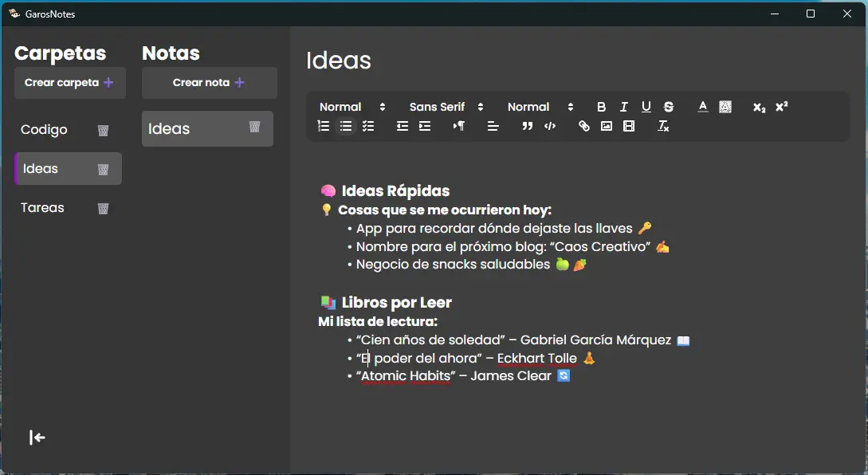
Task: Open the Ideas note in Notas list
Action: (x=207, y=128)
